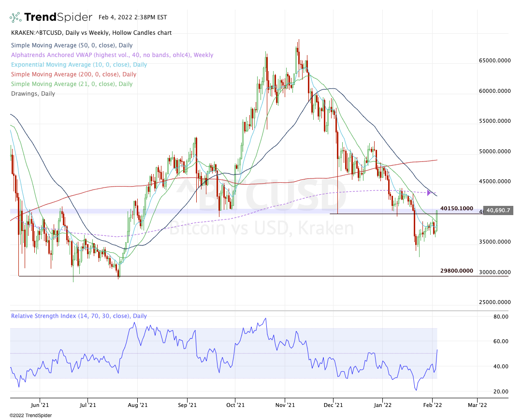Viewport: 523px width, 420px height.
Task: Click the chart timestamp Feb 4, 2022
Action: (132, 17)
